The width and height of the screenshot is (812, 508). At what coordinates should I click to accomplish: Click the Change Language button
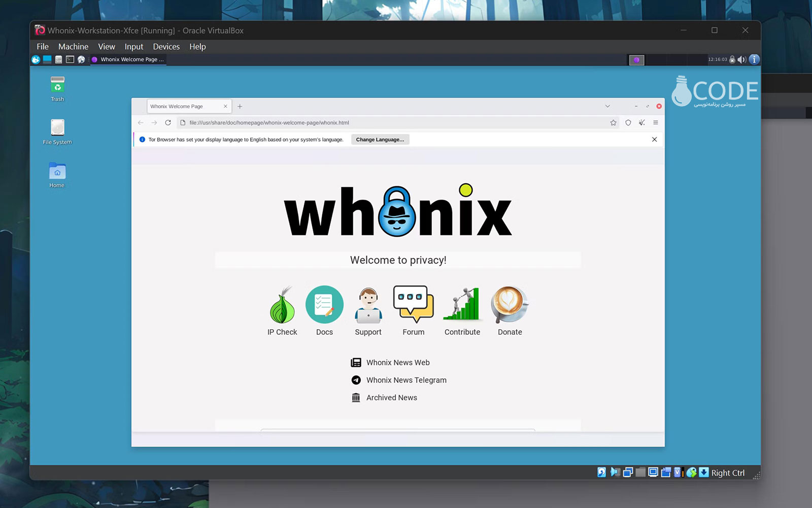[380, 140]
